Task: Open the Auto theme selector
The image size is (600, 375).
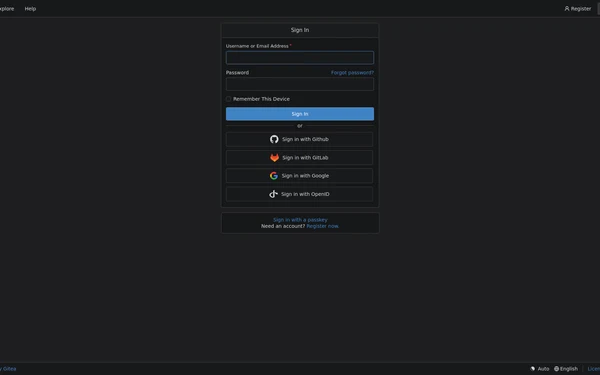Action: 540,369
